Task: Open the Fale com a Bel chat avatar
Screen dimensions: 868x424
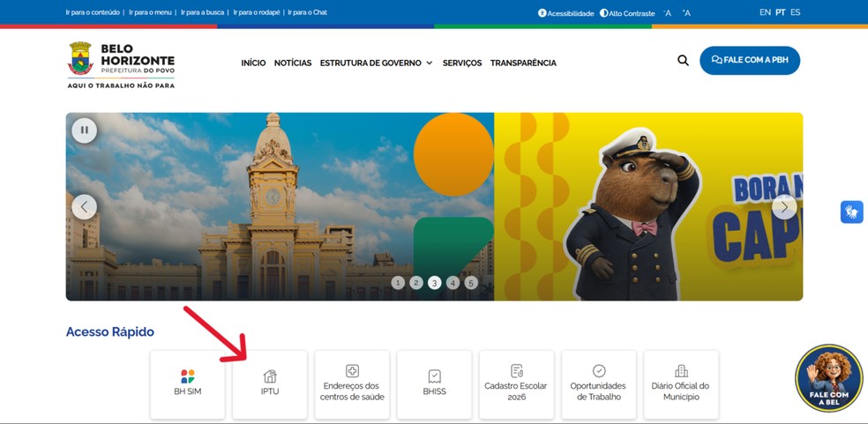Action: click(828, 378)
